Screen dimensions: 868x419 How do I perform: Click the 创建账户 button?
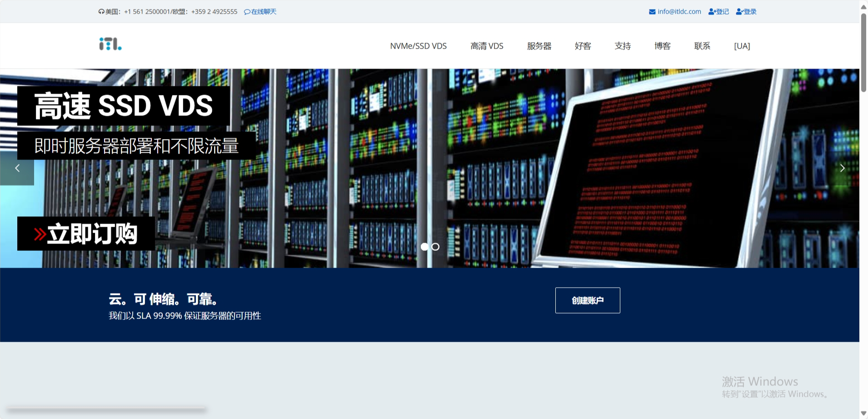coord(587,300)
